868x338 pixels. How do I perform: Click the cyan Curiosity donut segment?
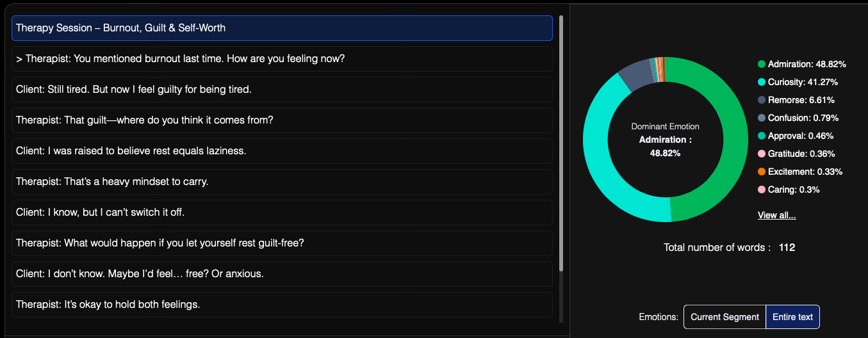click(x=596, y=147)
